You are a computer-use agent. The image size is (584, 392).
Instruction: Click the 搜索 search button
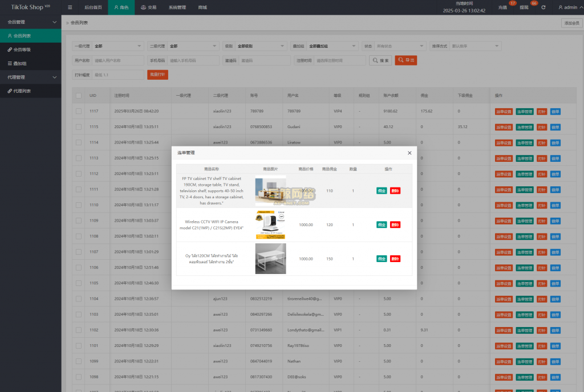(381, 60)
